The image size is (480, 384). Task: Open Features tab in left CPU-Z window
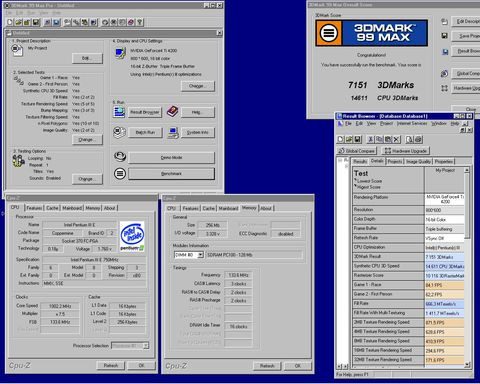click(34, 208)
